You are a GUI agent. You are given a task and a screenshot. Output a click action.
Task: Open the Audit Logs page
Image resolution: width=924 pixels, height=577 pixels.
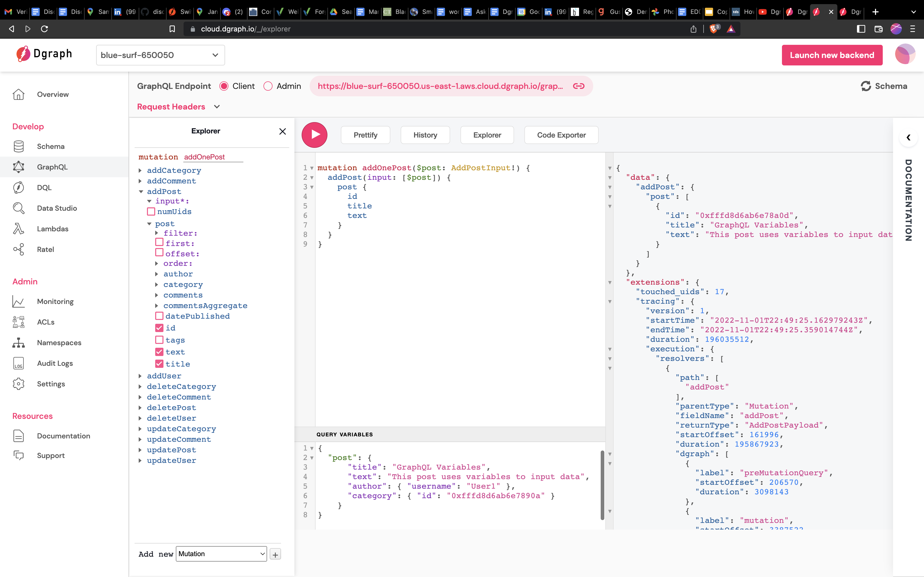[55, 363]
